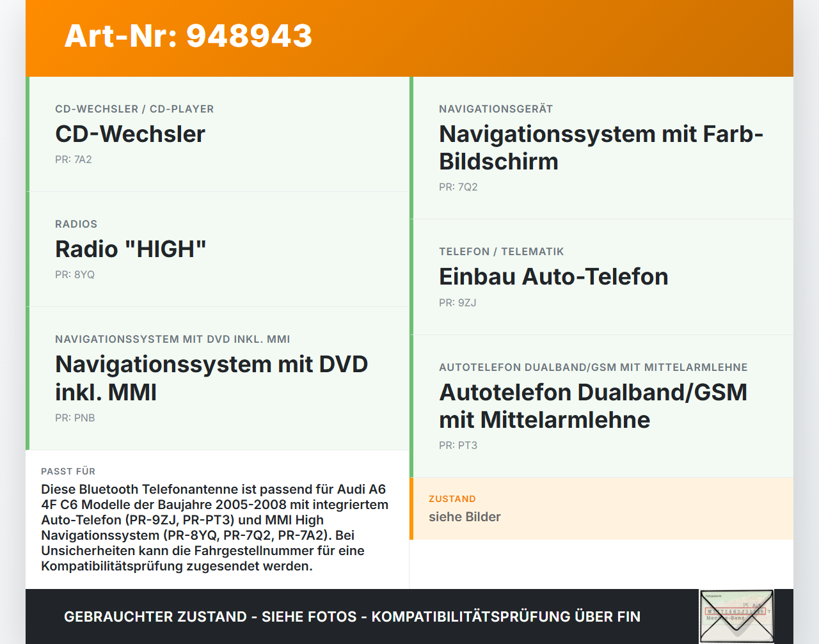Select Autotelefon Dualband/GSM mit Mittelarmlehne title

pyautogui.click(x=592, y=405)
